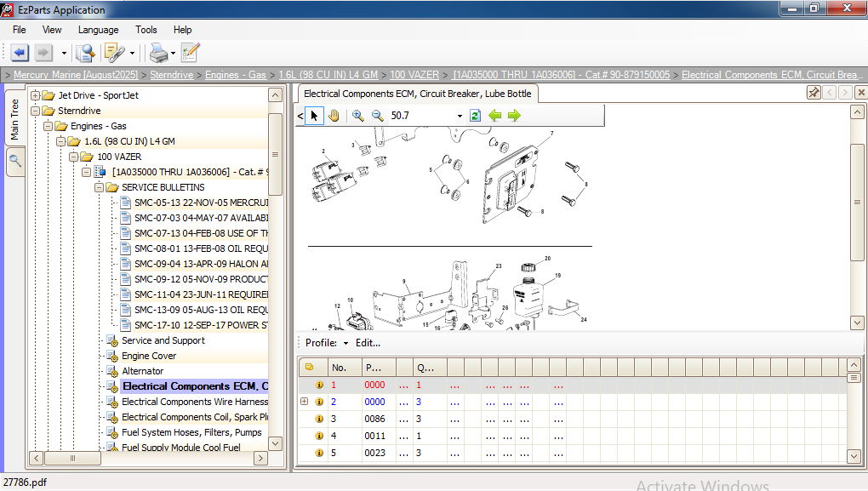Follow the 1A035000 THRU 1A036006 catalog breadcrumb
Image resolution: width=868 pixels, height=491 pixels.
562,75
